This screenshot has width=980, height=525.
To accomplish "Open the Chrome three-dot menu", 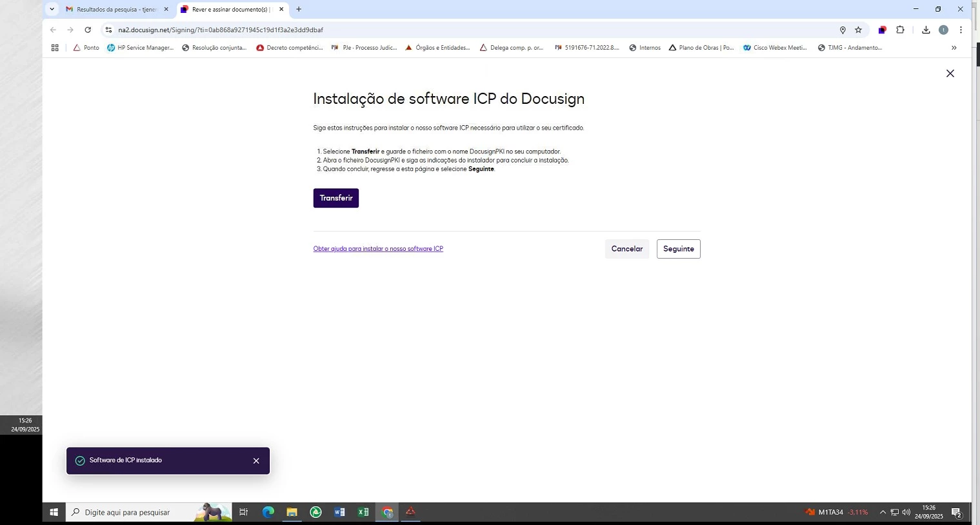I will tap(961, 30).
